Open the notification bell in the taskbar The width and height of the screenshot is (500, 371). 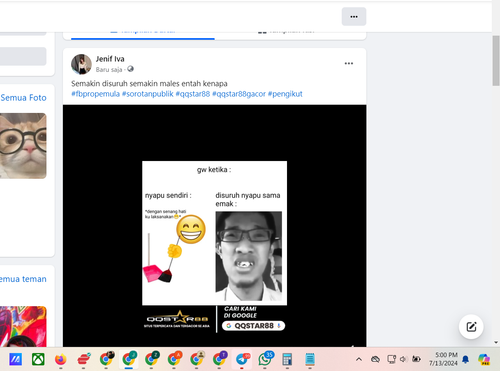click(466, 359)
